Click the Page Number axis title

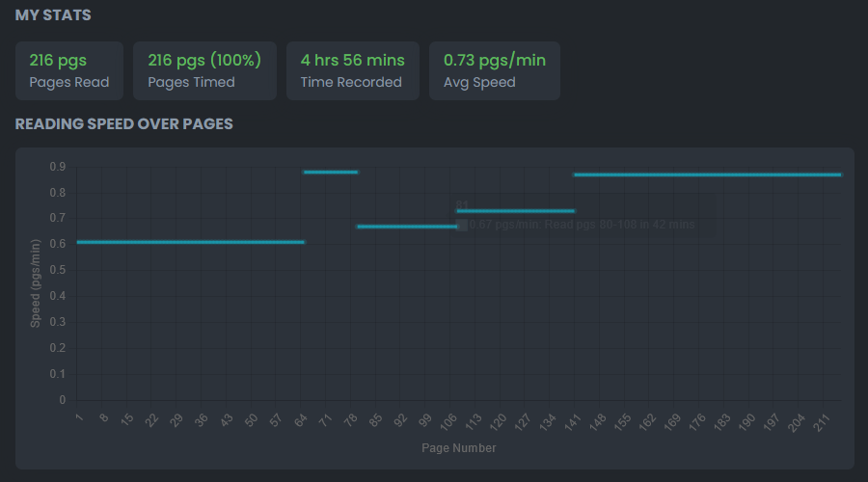[x=459, y=448]
